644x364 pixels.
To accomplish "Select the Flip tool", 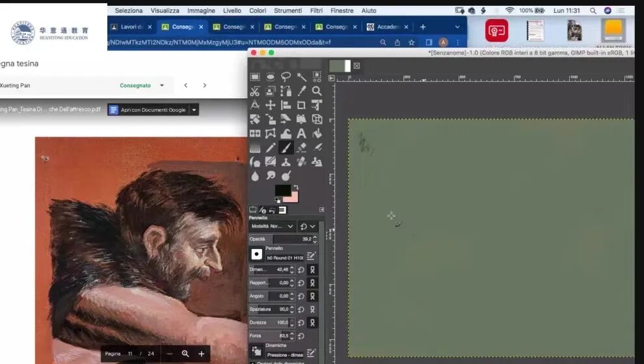I will click(255, 133).
